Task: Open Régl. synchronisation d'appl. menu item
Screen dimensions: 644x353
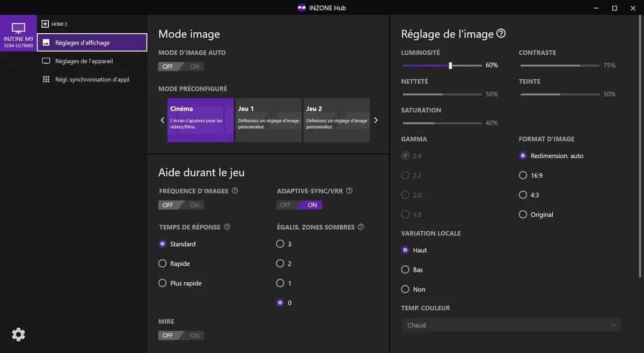Action: (92, 79)
